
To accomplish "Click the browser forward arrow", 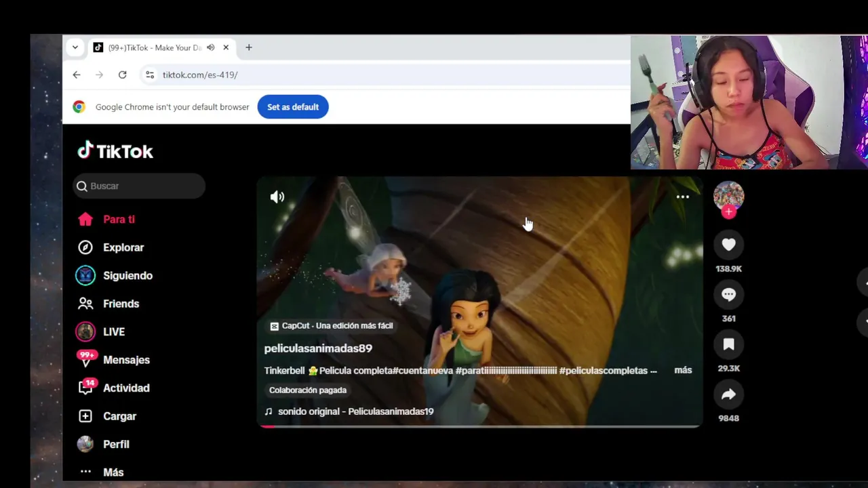I will point(99,75).
